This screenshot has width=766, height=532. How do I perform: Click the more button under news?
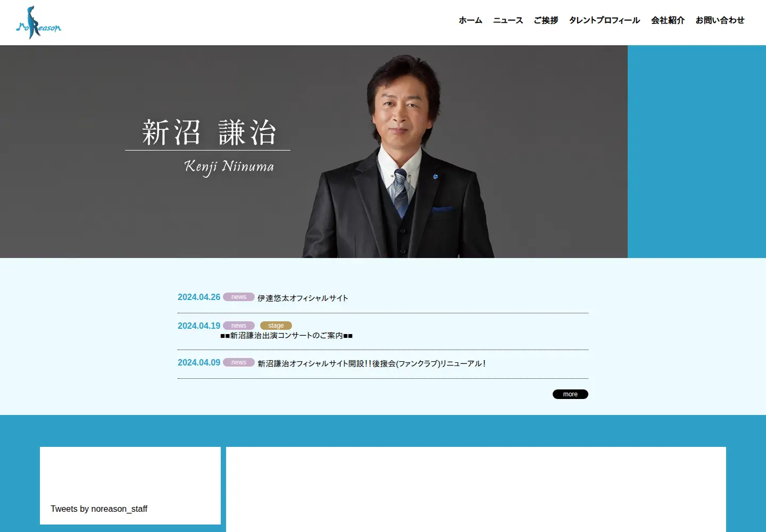point(570,394)
